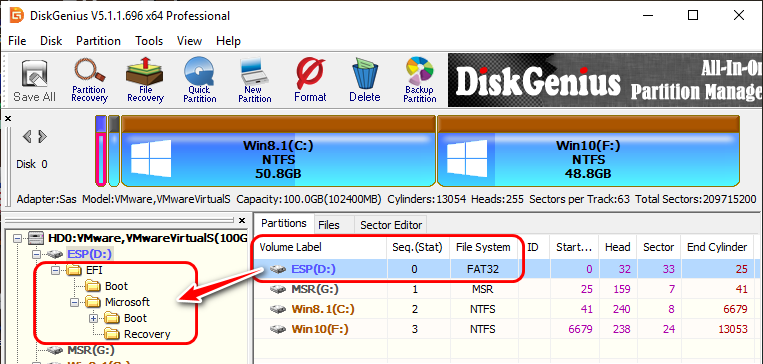Close the disk map panel

pyautogui.click(x=8, y=118)
